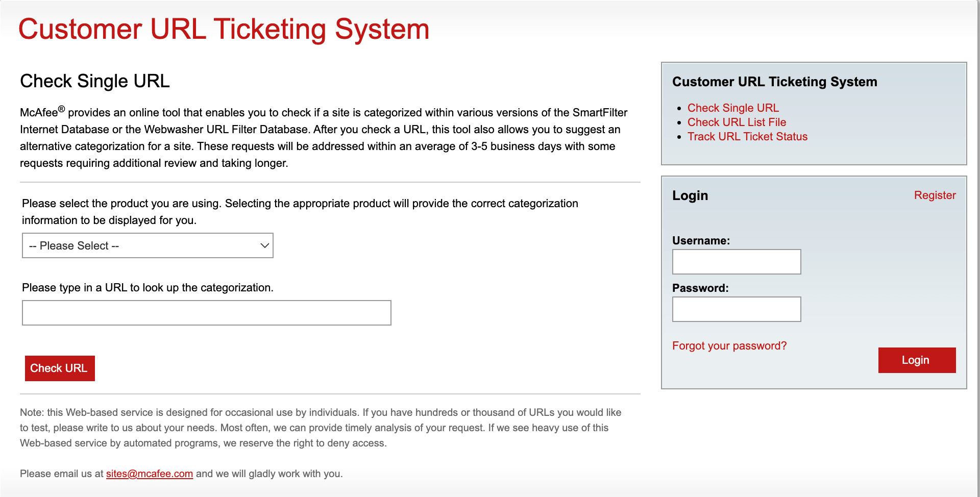
Task: Click the Password label text
Action: click(x=700, y=288)
